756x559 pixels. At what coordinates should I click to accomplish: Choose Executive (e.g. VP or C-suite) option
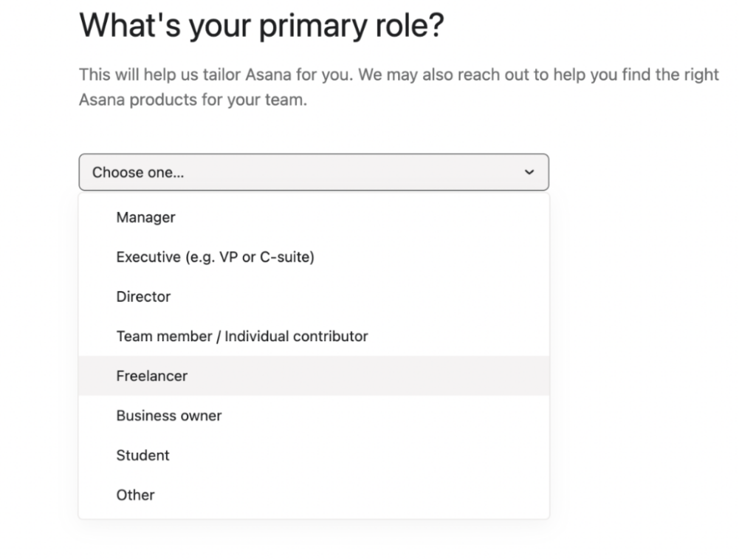215,257
